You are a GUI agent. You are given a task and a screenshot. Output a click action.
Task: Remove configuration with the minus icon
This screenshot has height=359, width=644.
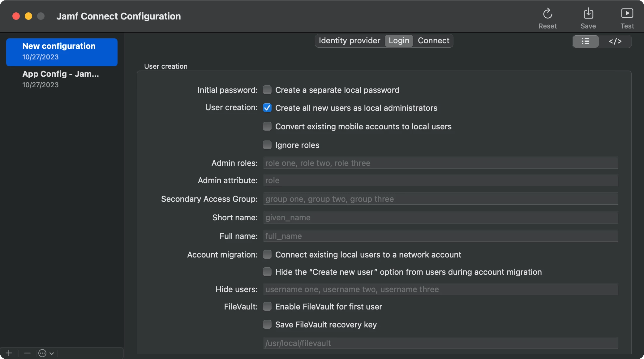point(27,353)
